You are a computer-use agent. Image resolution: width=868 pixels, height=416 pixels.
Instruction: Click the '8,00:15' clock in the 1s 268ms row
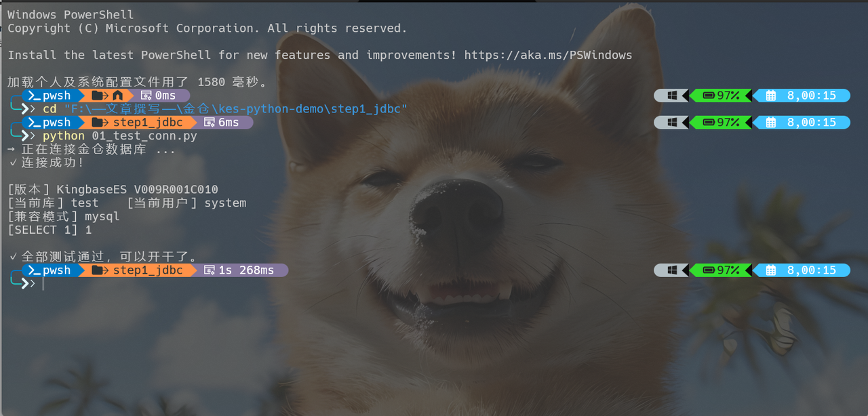pos(812,270)
